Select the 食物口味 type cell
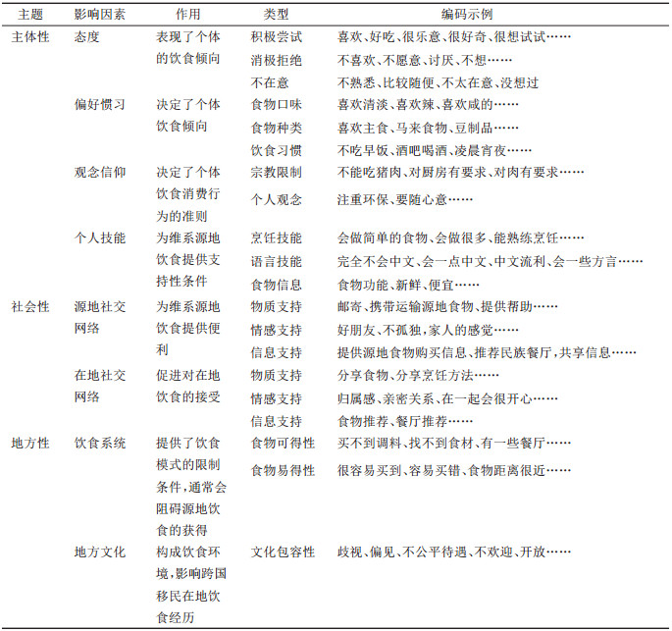Screen dimensions: 672x631 point(276,105)
